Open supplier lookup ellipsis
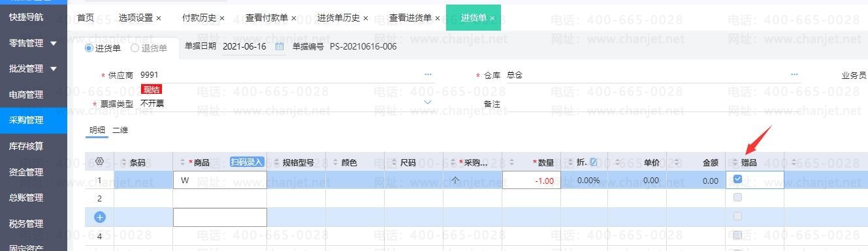This screenshot has height=251, width=868. click(x=428, y=75)
